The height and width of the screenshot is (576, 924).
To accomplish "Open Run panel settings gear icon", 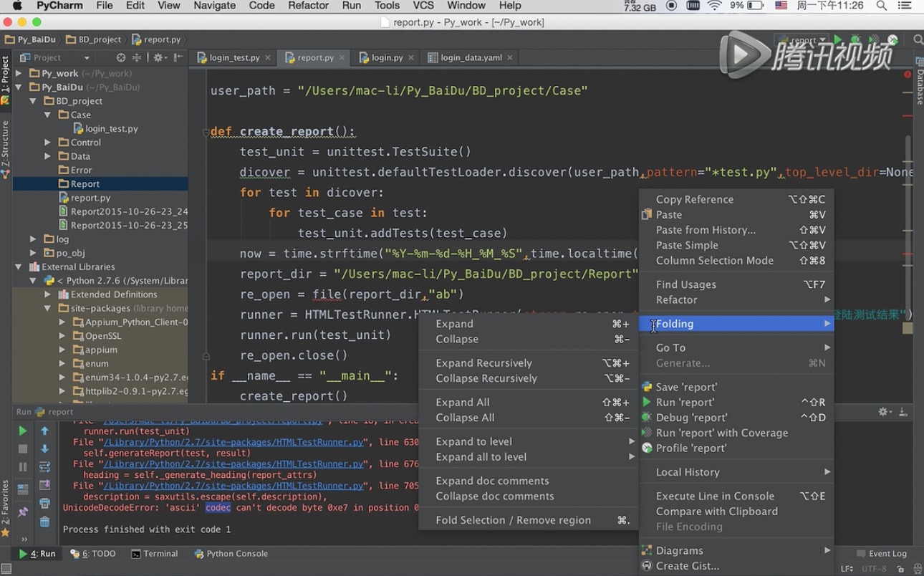I will pyautogui.click(x=884, y=412).
